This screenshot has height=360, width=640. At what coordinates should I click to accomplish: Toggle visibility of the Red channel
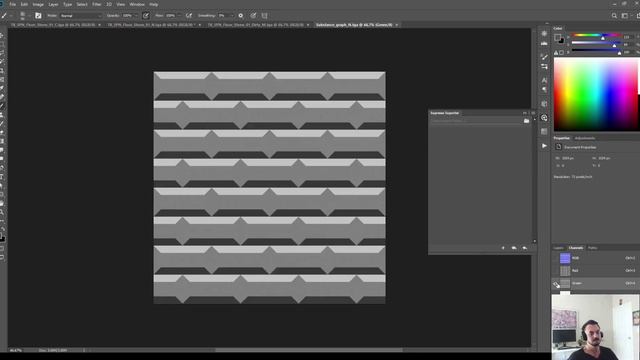click(x=556, y=271)
